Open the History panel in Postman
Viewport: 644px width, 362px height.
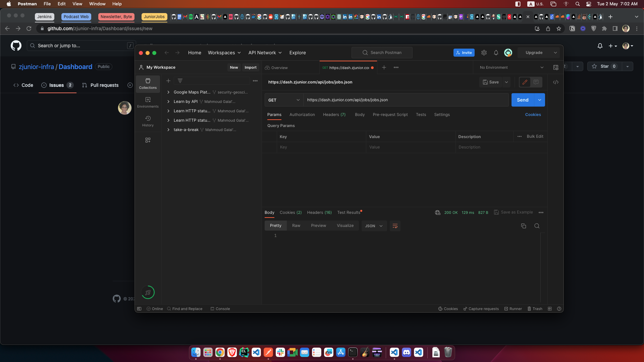(148, 121)
